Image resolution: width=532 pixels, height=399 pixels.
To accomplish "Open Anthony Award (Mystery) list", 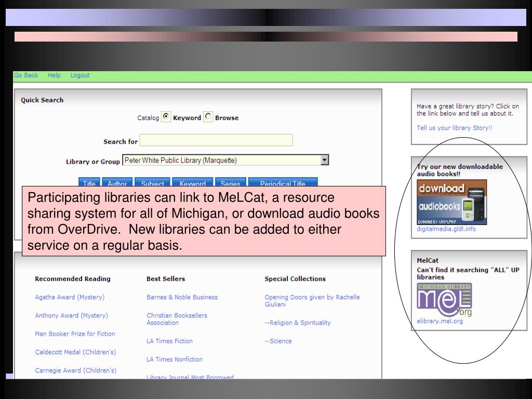I will [71, 315].
